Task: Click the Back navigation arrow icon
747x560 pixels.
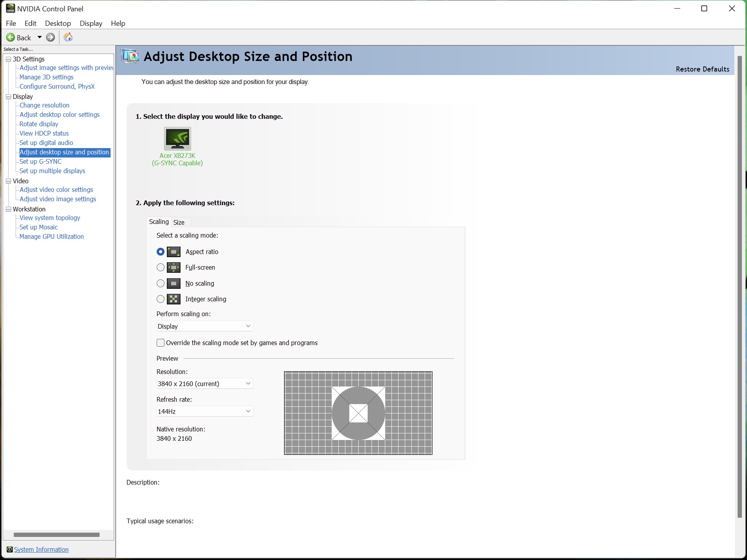Action: tap(11, 37)
